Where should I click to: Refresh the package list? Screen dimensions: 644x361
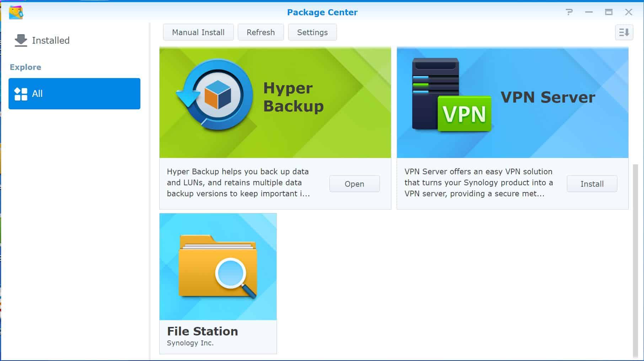click(x=261, y=32)
